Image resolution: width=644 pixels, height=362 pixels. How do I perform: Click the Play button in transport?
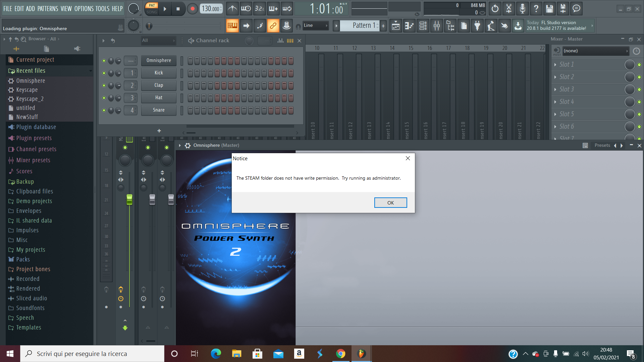165,9
